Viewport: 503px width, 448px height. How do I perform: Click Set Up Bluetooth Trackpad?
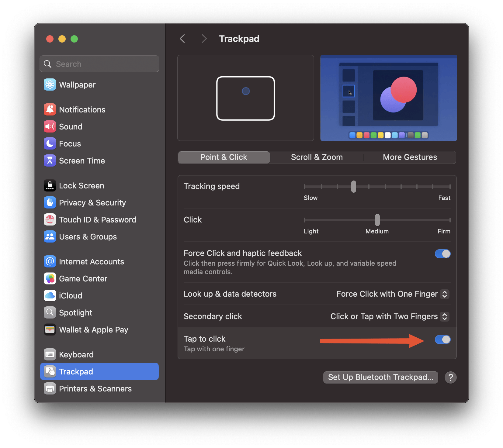click(x=380, y=377)
